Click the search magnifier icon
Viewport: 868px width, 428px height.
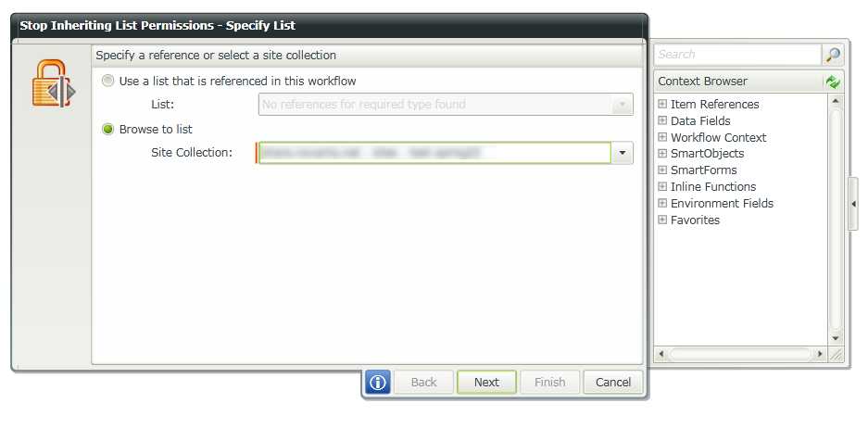tap(833, 55)
